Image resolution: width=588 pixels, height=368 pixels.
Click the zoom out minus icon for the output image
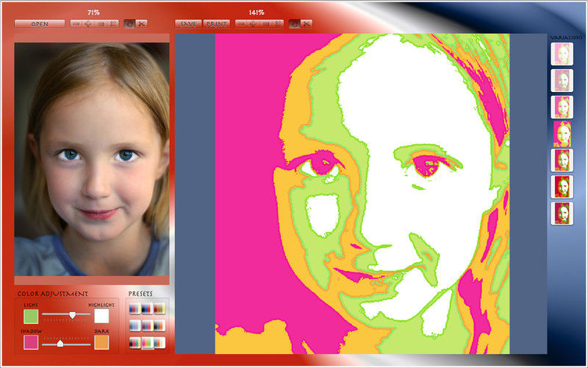[x=241, y=24]
